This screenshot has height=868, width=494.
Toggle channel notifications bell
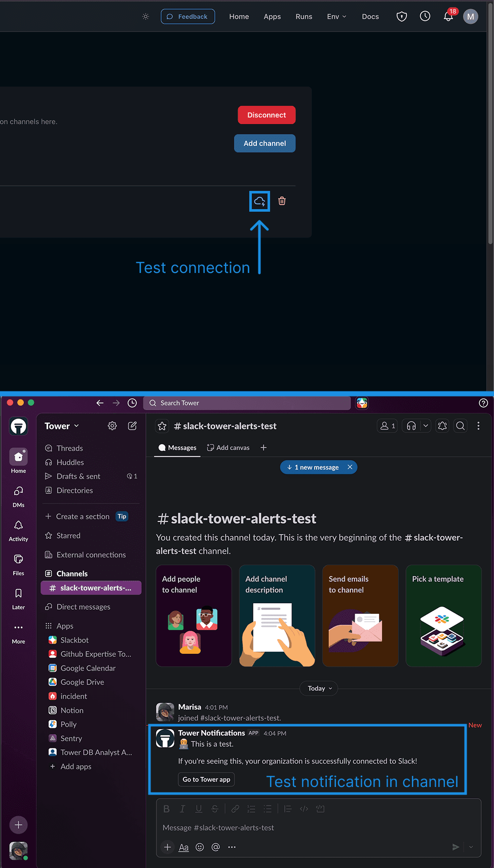point(442,426)
